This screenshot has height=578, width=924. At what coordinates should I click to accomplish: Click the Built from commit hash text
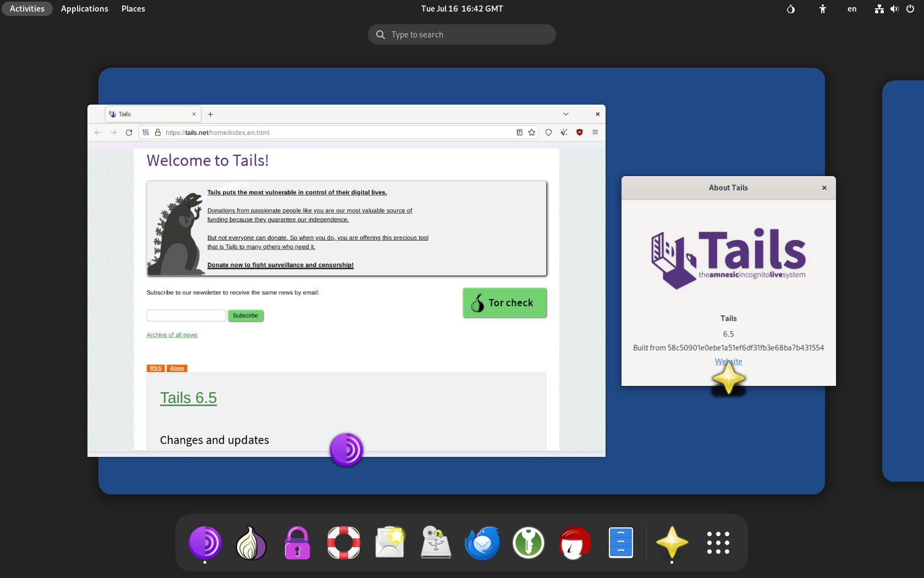pyautogui.click(x=728, y=348)
